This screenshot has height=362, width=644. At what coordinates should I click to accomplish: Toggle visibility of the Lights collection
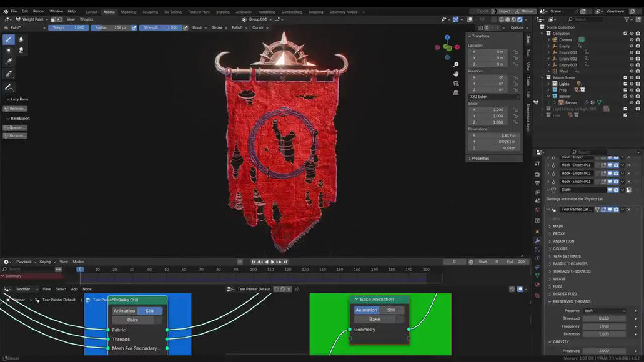(x=632, y=84)
